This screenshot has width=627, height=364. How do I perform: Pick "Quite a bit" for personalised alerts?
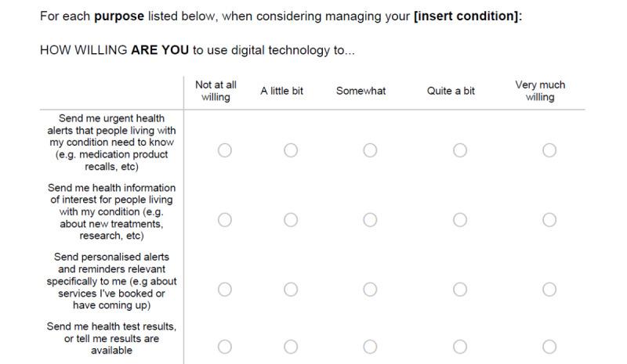click(x=460, y=290)
